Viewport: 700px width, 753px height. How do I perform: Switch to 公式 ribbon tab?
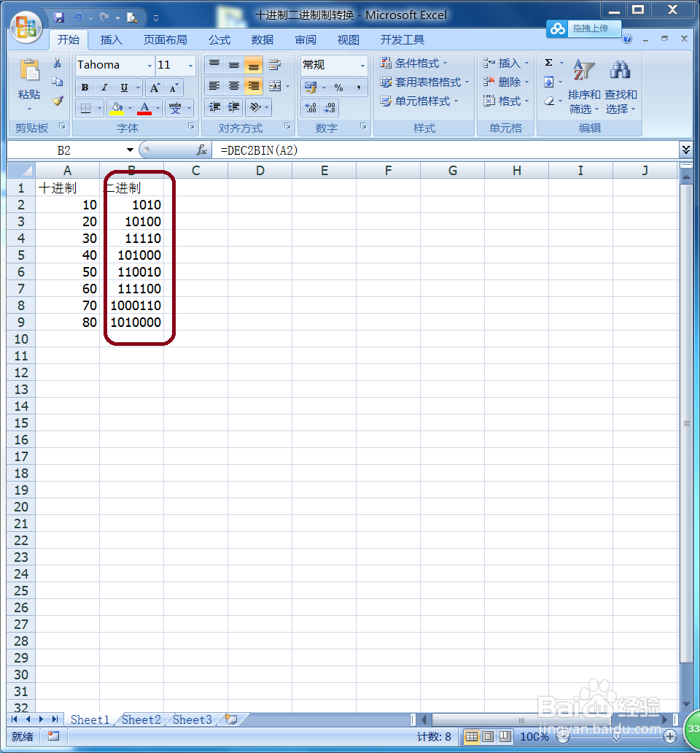click(219, 40)
